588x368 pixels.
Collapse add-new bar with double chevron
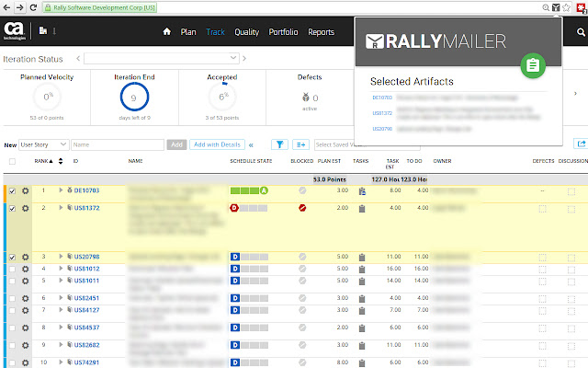pos(251,145)
